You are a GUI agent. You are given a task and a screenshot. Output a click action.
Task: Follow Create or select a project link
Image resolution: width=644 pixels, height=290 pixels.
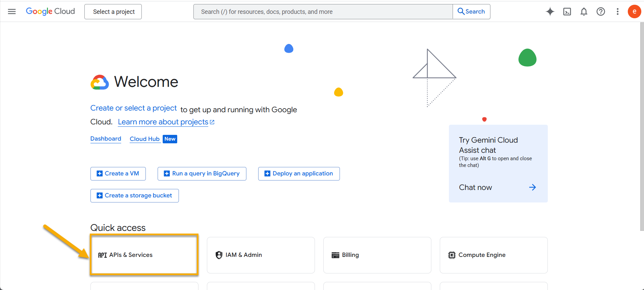(x=134, y=108)
